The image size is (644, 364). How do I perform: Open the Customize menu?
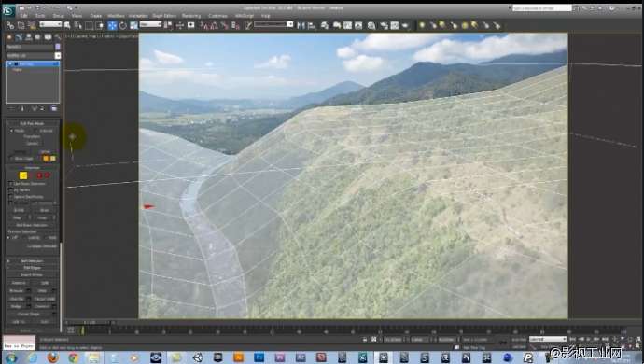[217, 16]
